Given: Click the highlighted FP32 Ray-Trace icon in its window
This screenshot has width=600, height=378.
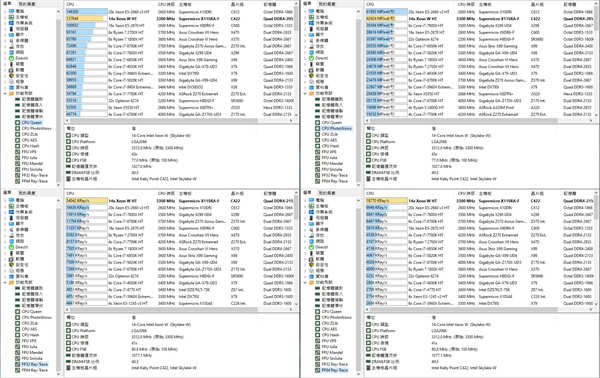Looking at the screenshot, I should point(18,364).
